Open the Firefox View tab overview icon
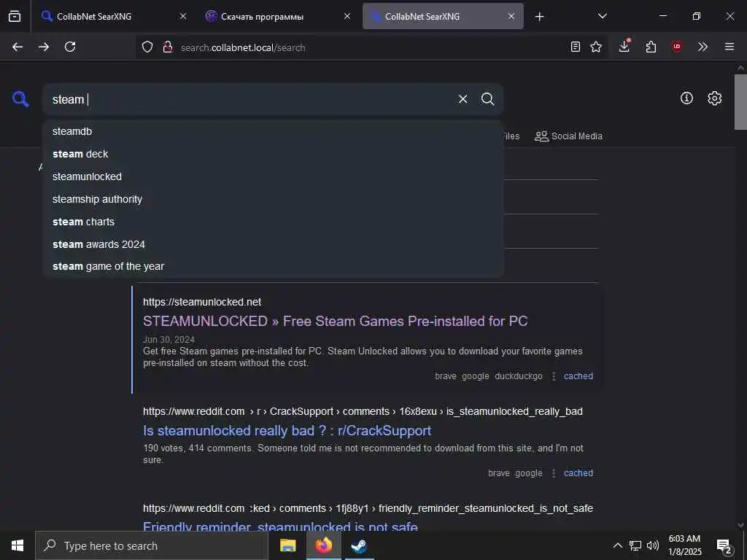This screenshot has width=747, height=560. tap(15, 16)
